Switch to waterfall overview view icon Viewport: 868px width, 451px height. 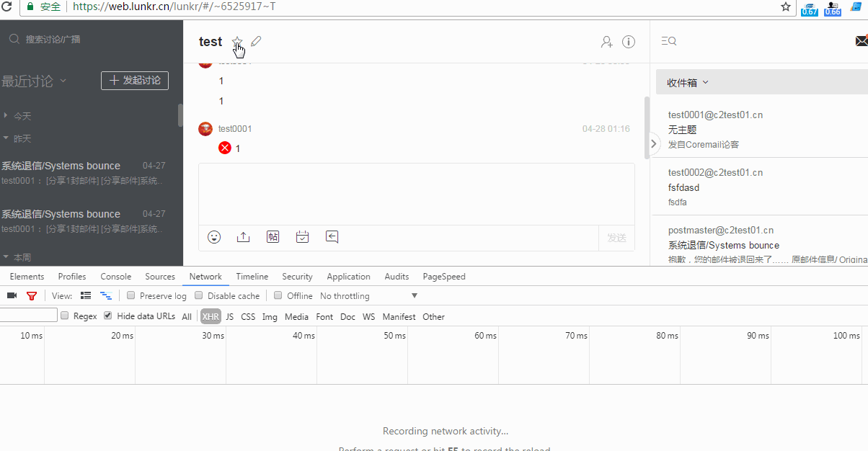tap(106, 296)
